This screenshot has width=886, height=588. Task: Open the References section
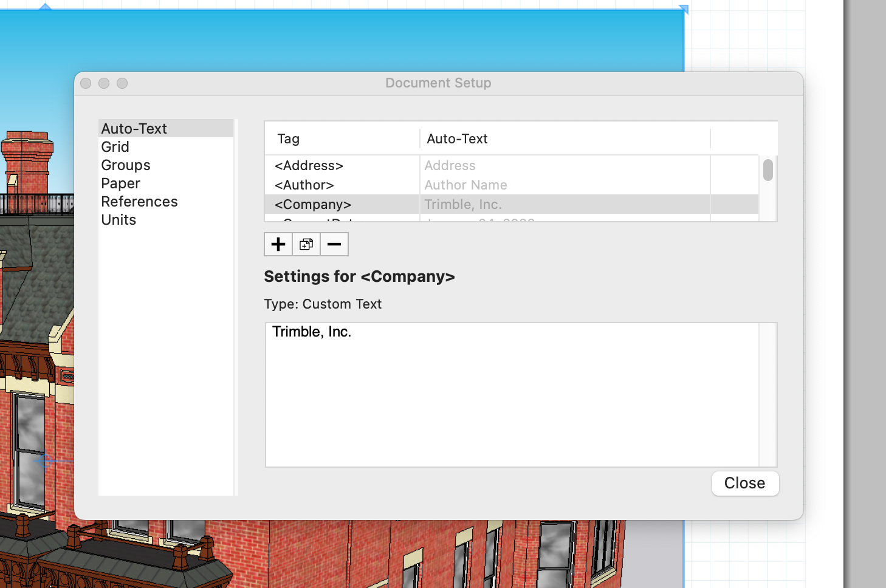pyautogui.click(x=139, y=201)
